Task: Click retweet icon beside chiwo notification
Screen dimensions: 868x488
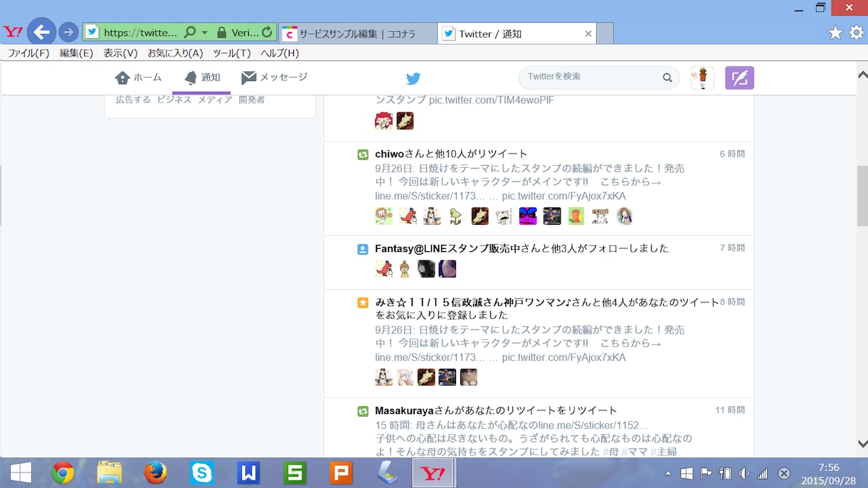Action: point(363,154)
